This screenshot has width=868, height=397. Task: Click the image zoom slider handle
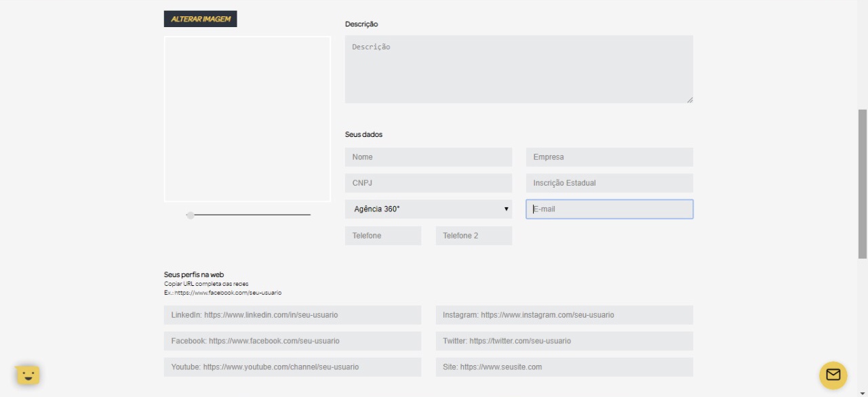(191, 215)
